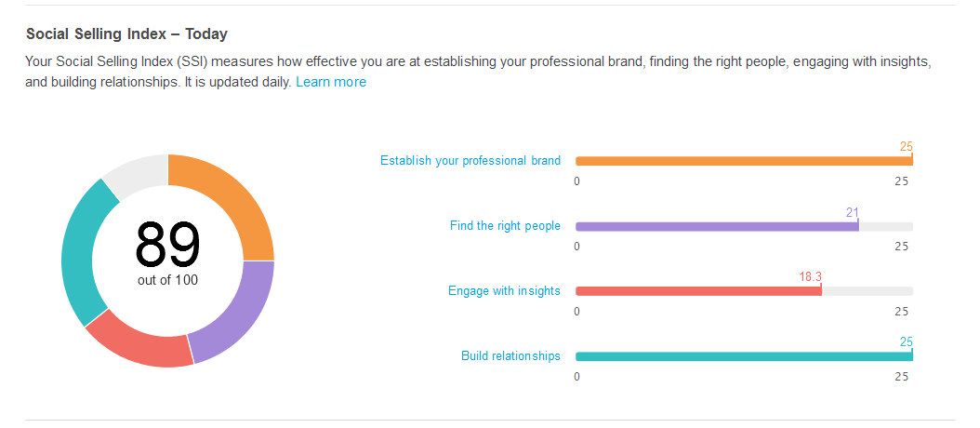Click the 89 score in the donut center

[167, 245]
